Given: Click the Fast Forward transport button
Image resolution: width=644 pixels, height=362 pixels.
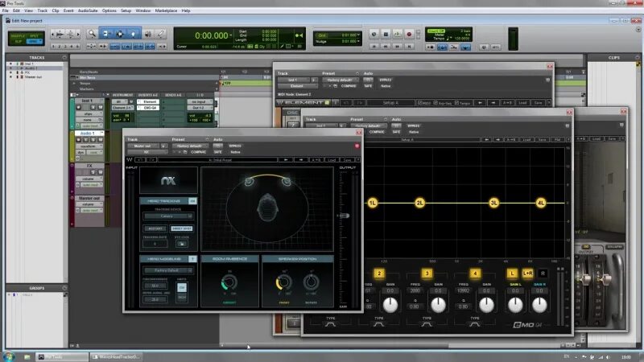Looking at the screenshot, I should click(397, 47).
